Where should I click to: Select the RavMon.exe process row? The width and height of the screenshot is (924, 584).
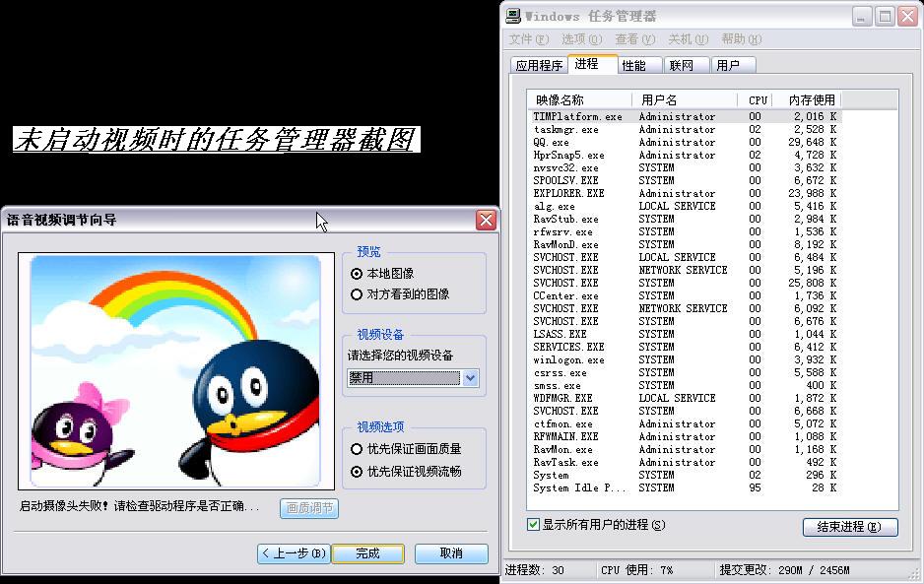tap(685, 450)
